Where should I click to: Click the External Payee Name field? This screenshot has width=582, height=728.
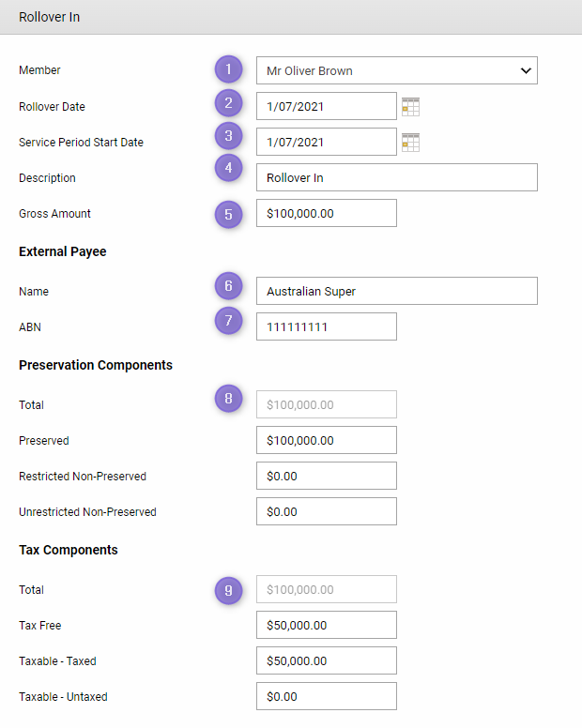tap(396, 291)
